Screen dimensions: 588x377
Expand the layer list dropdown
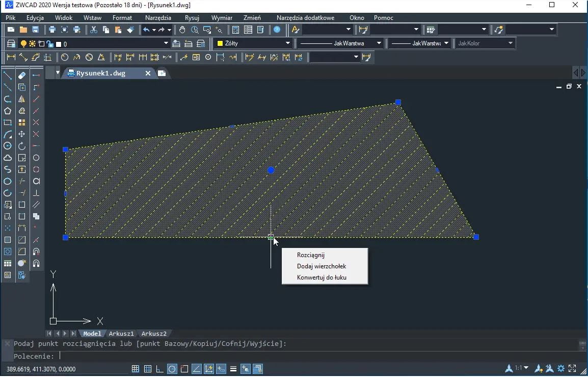(166, 43)
